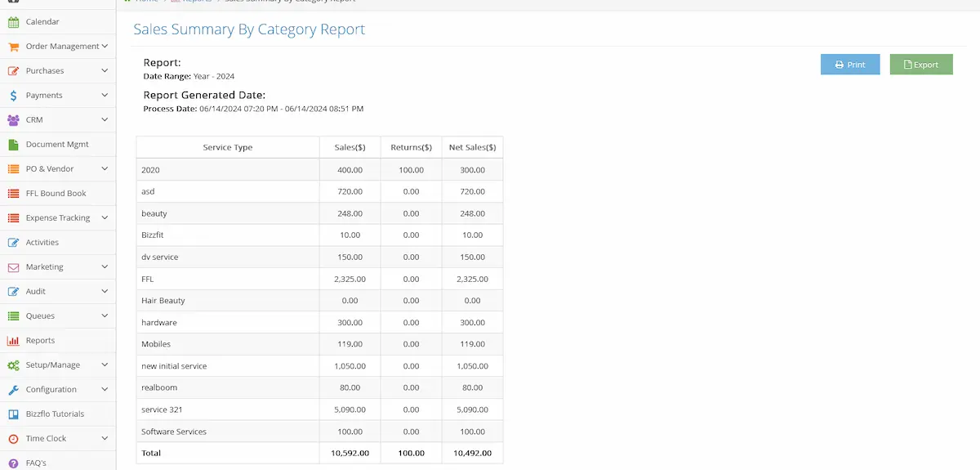Expand the Marketing menu chevron
The image size is (980, 470).
tap(105, 267)
